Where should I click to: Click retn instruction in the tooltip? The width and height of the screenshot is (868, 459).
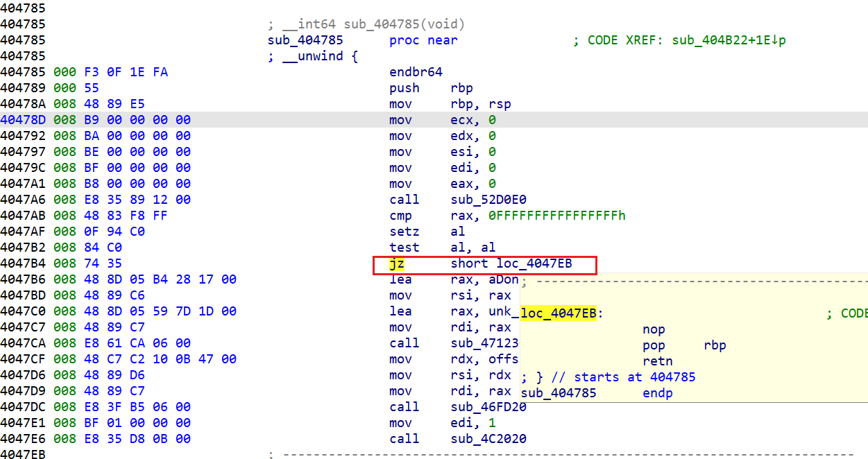tap(658, 361)
